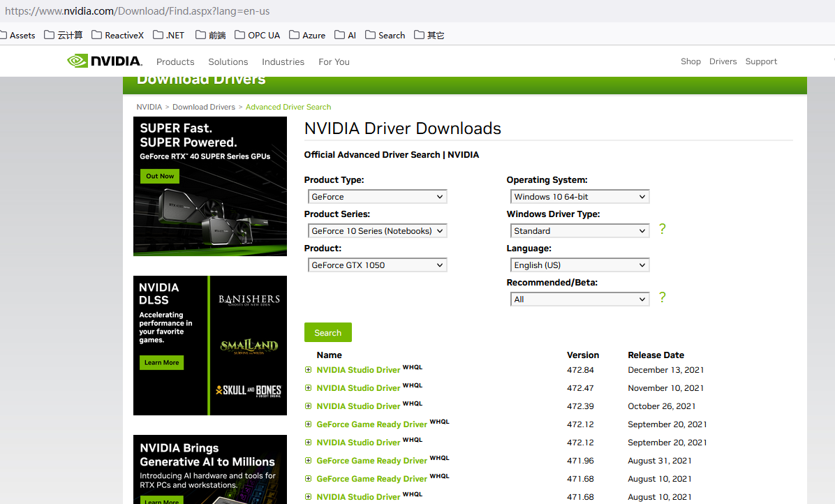Click the green Search button
This screenshot has width=835, height=504.
[328, 333]
